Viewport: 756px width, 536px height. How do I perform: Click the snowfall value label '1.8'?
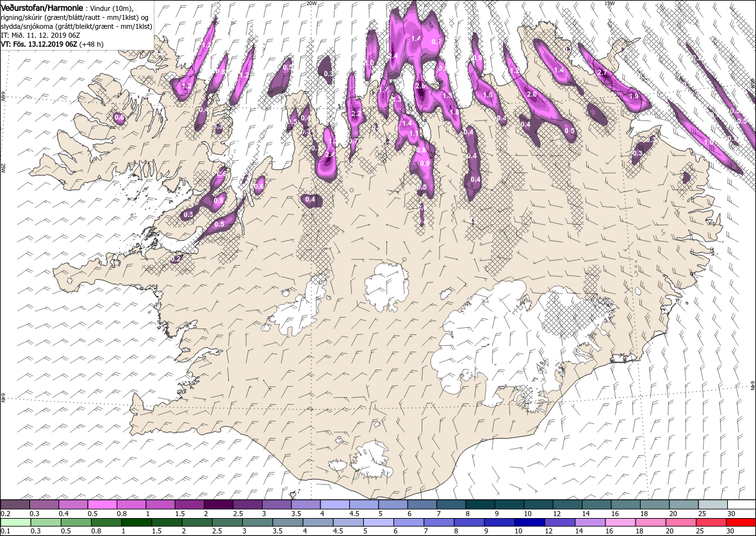pyautogui.click(x=455, y=112)
